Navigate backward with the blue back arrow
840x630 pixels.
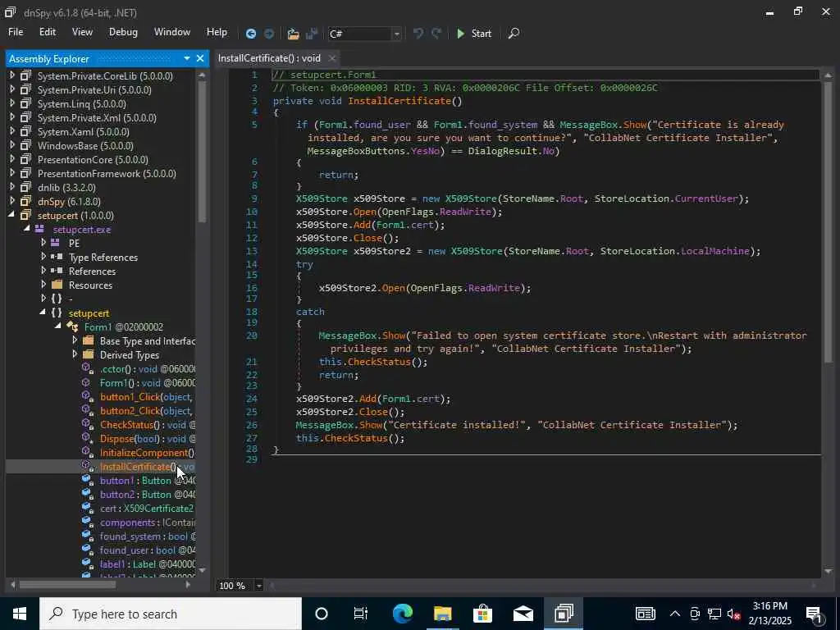click(251, 34)
